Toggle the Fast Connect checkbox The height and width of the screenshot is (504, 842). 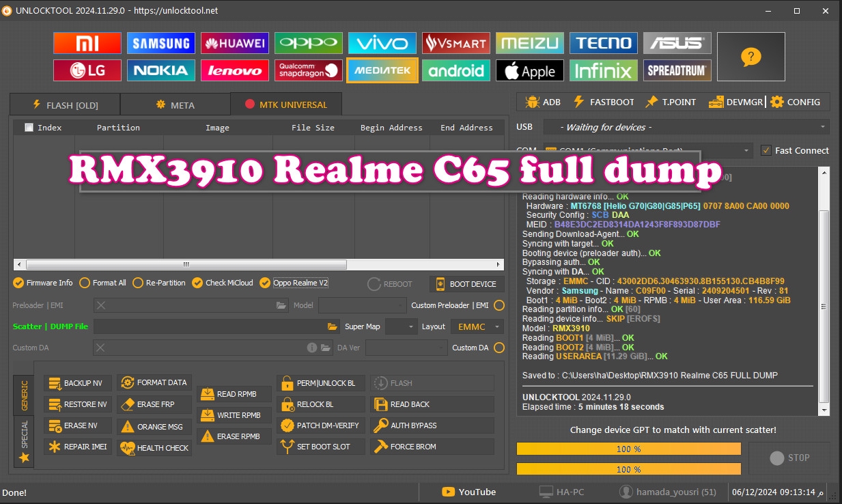coord(766,150)
